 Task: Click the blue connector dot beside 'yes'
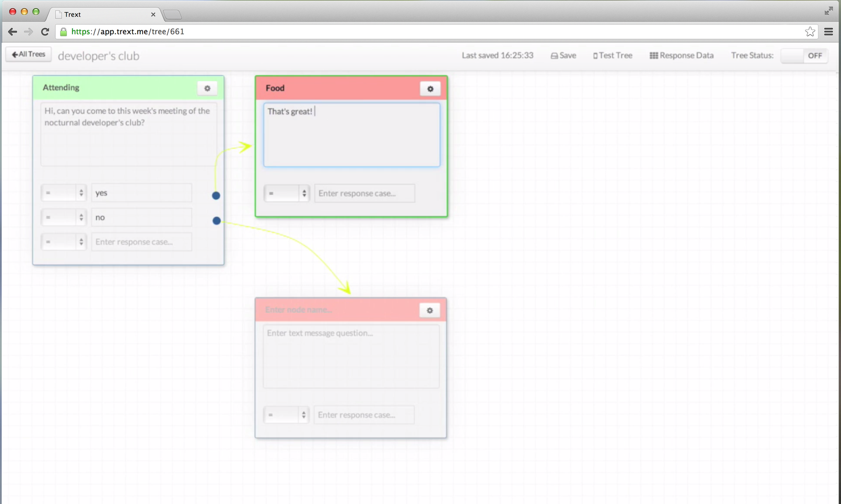216,195
